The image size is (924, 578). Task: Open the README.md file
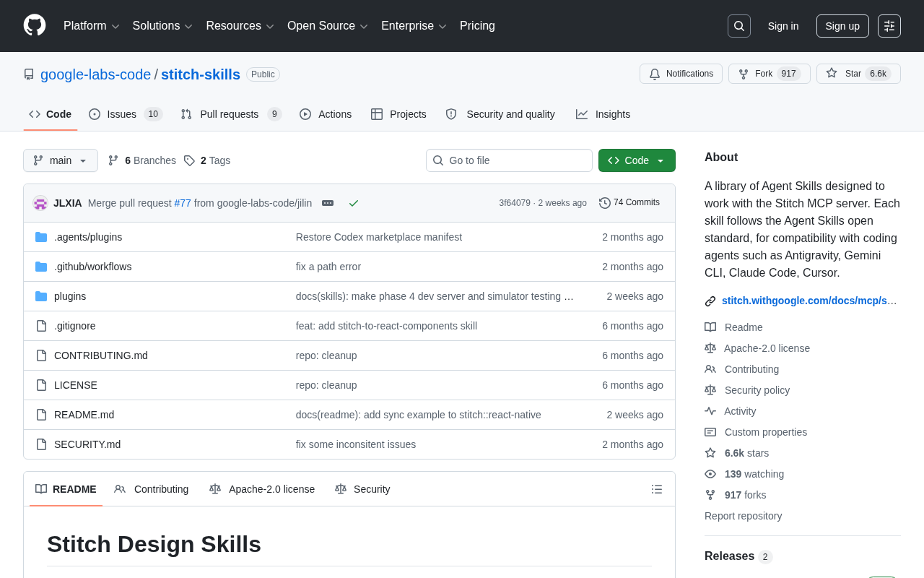pos(84,415)
